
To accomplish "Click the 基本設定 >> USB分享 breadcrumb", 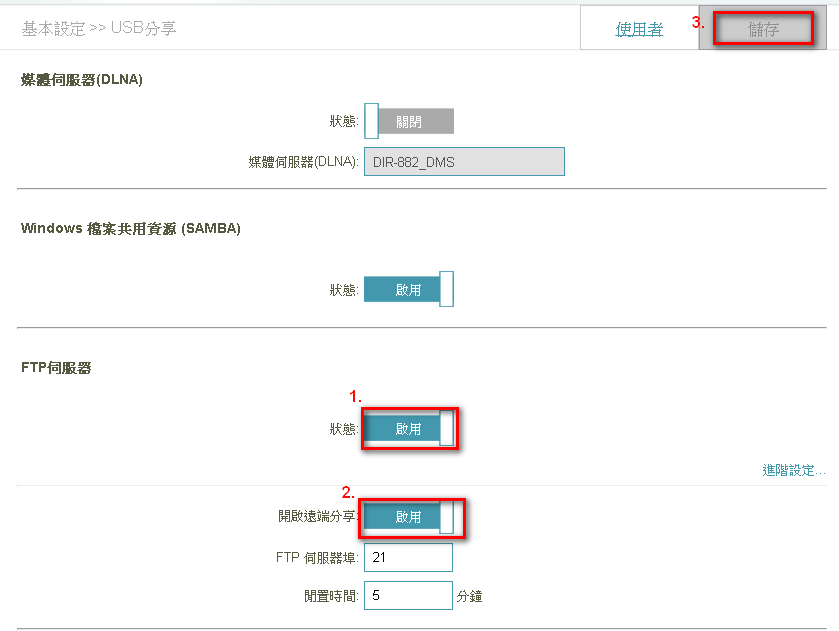I will coord(99,29).
